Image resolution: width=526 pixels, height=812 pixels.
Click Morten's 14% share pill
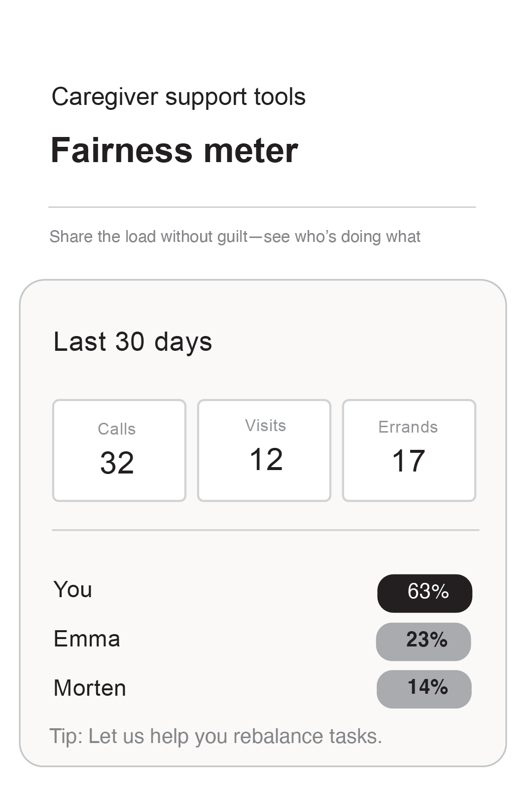pos(424,689)
